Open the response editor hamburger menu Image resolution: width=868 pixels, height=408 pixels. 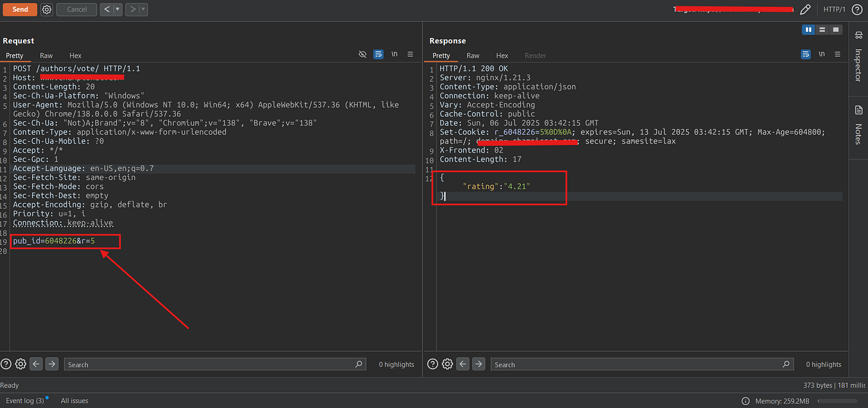(x=837, y=54)
